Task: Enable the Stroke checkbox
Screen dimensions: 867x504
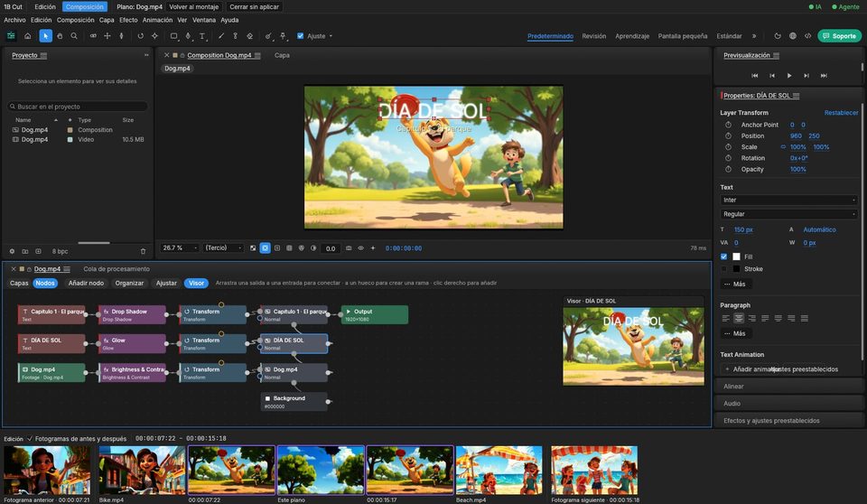Action: pyautogui.click(x=723, y=269)
